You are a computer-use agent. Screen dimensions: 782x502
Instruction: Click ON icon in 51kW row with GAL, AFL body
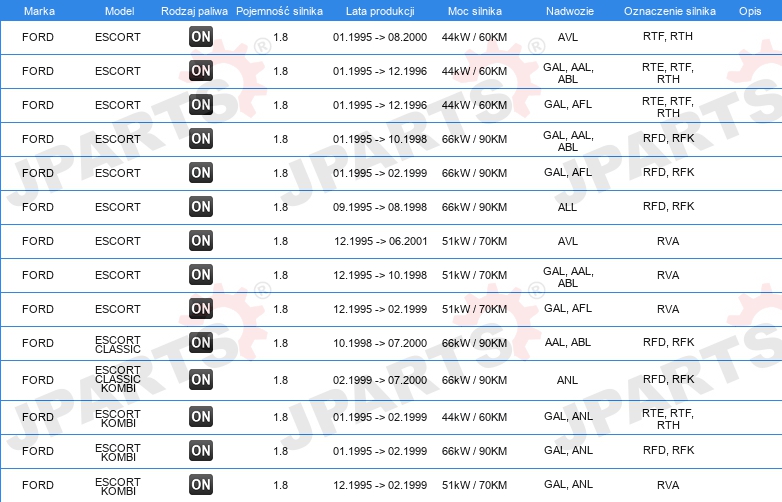coord(201,309)
